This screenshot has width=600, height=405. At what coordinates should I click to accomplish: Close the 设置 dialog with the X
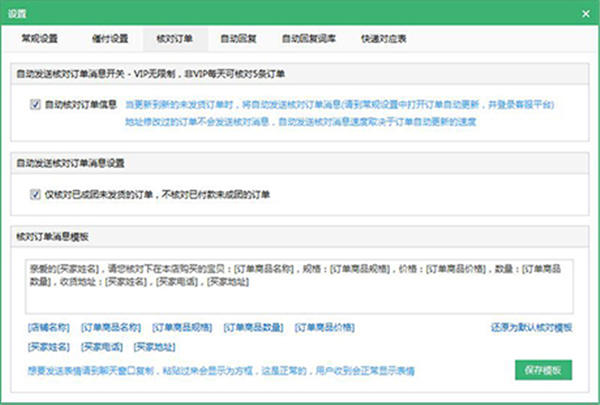[x=585, y=14]
